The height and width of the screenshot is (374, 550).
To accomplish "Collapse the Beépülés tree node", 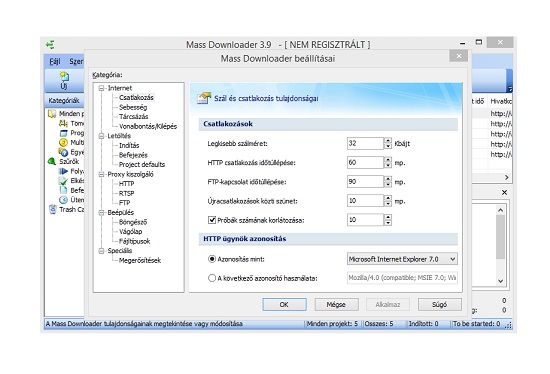I will (x=101, y=213).
